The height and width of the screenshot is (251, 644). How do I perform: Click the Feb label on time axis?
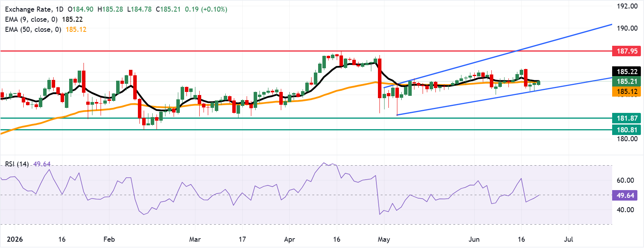point(109,239)
